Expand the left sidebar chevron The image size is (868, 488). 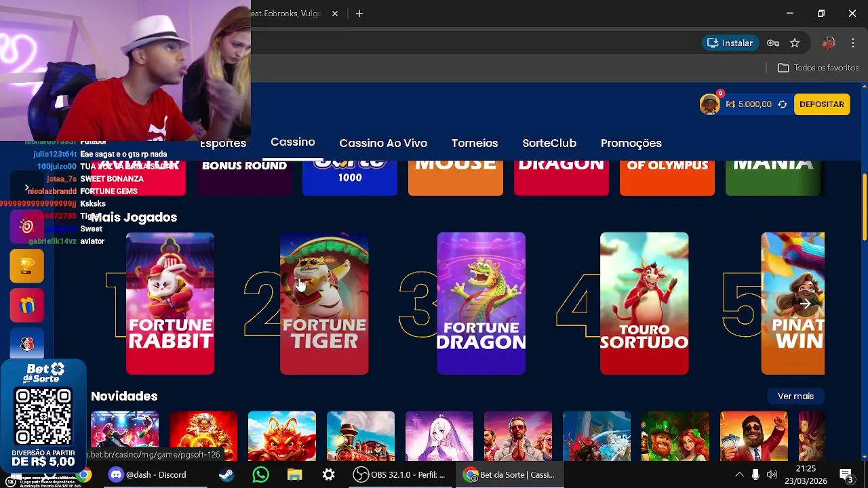[x=26, y=188]
